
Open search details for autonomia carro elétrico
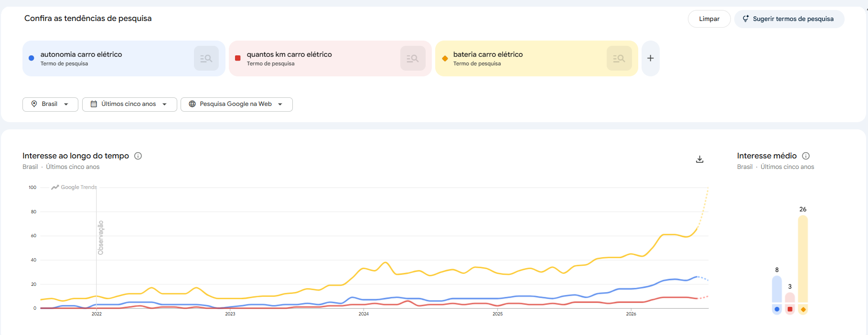point(206,58)
